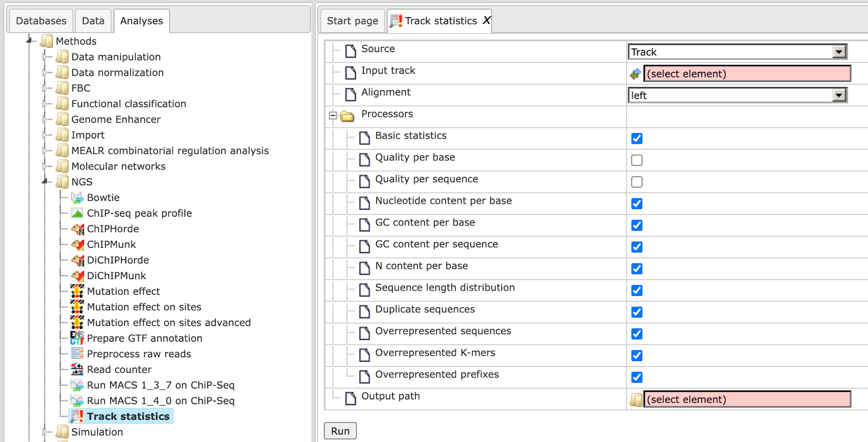Select the ChIPMunk tool icon
868x442 pixels.
[x=78, y=245]
